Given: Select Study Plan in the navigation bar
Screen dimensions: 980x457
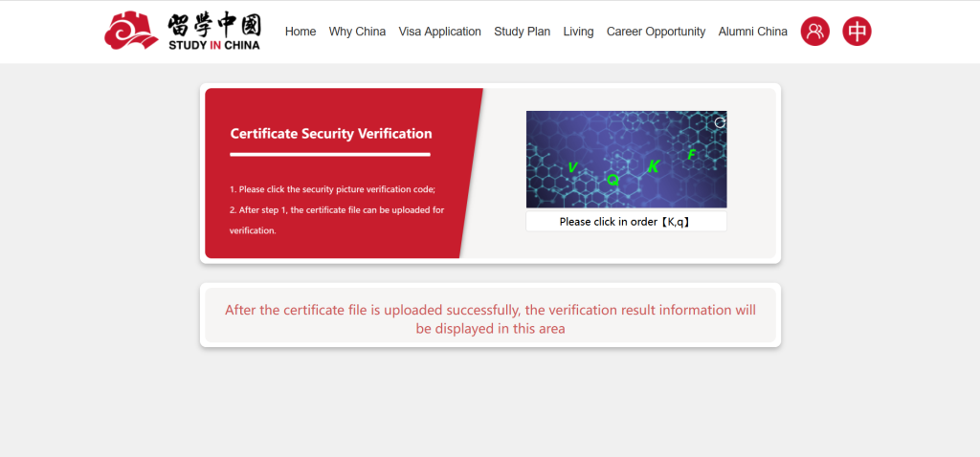Looking at the screenshot, I should coord(522,32).
